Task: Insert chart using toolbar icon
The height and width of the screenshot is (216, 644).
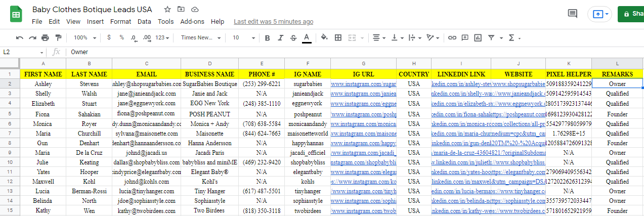Action: point(478,37)
